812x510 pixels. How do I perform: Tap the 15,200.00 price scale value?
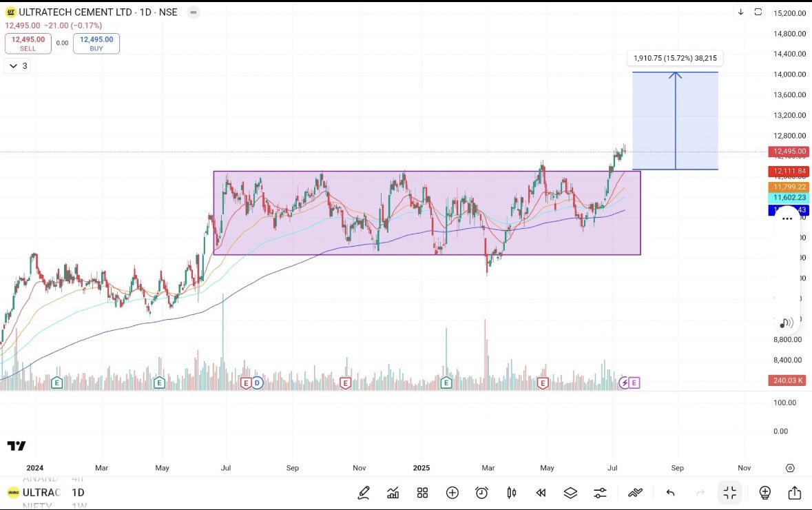(x=790, y=13)
